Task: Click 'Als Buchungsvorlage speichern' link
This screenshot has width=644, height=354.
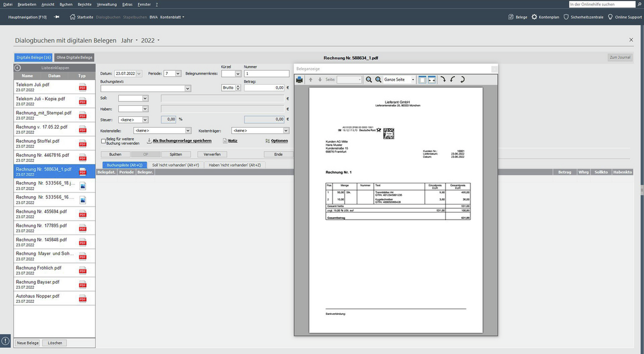Action: (182, 141)
